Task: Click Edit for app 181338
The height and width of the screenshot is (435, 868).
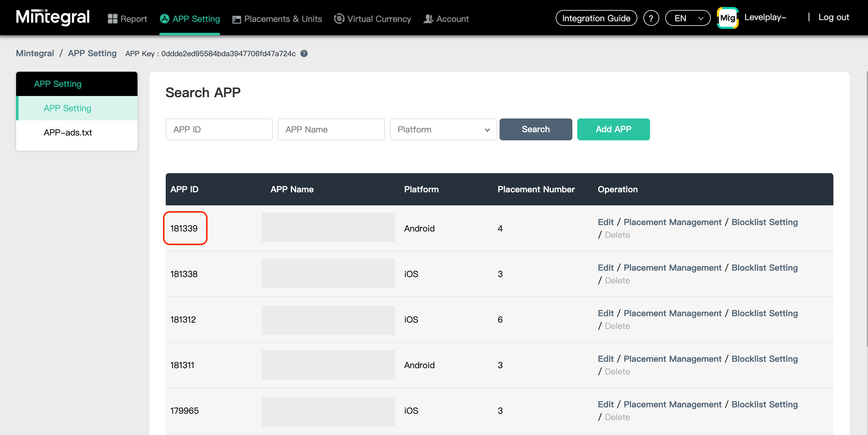Action: 605,268
